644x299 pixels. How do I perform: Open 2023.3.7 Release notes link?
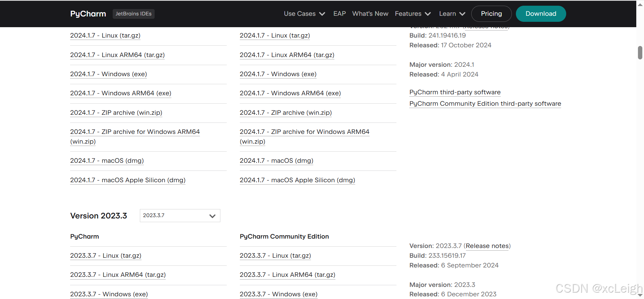point(487,246)
